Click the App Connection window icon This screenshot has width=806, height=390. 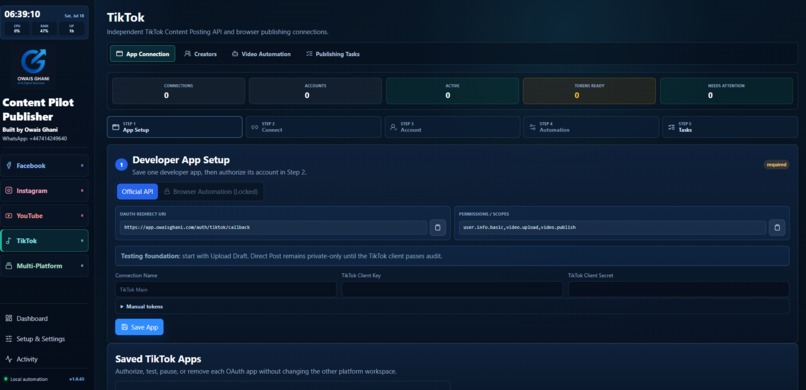[x=119, y=53]
